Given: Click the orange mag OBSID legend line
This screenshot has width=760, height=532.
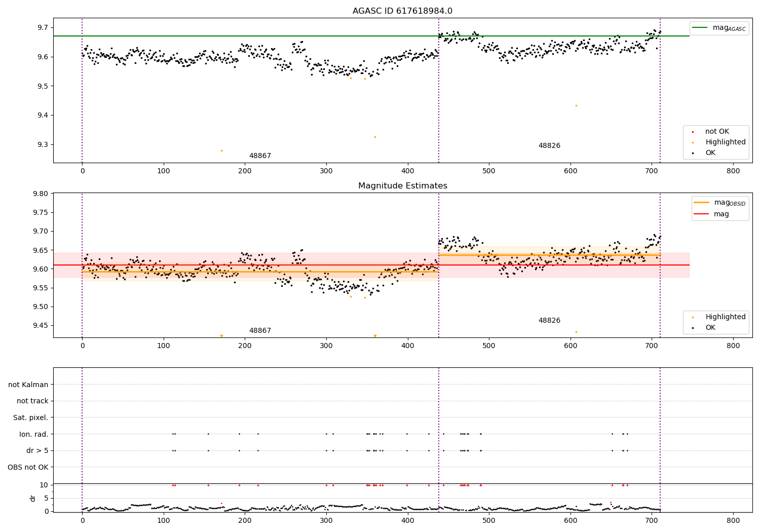Looking at the screenshot, I should (x=701, y=203).
